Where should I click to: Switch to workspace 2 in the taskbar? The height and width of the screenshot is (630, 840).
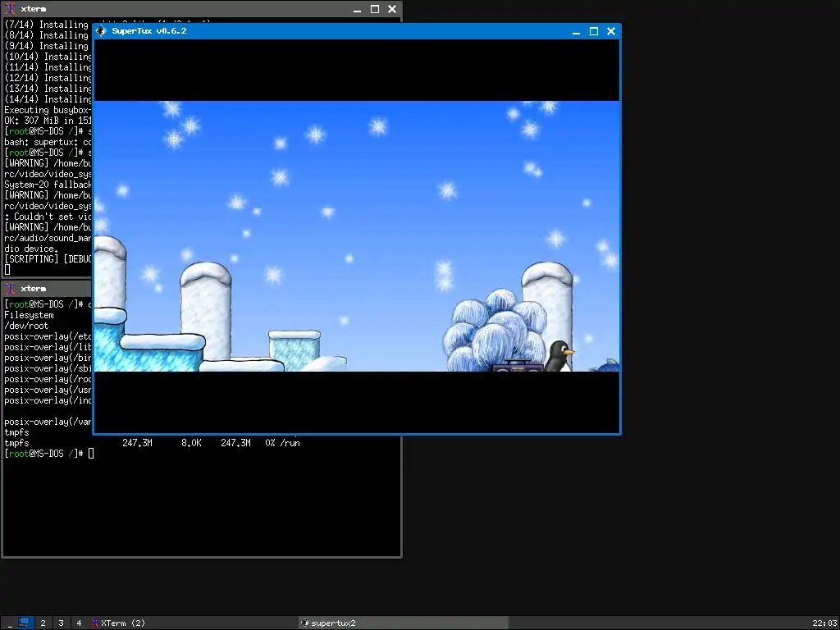pyautogui.click(x=43, y=623)
